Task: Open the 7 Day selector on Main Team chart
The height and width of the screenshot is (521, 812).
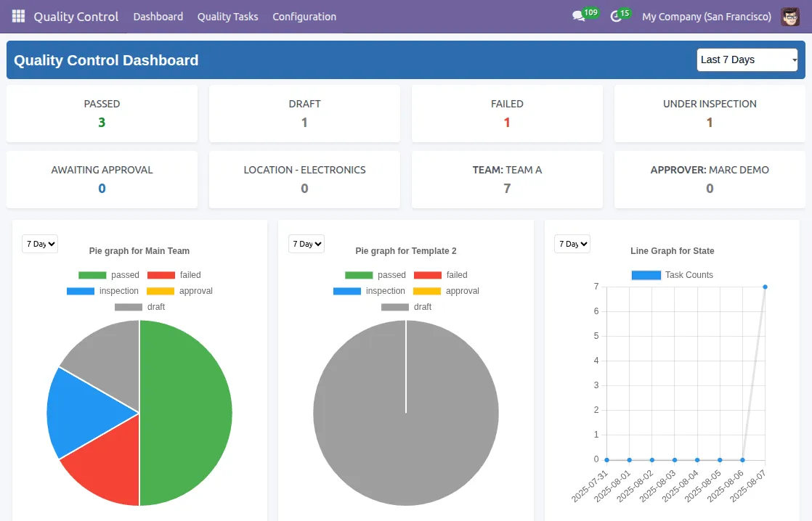Action: coord(39,244)
